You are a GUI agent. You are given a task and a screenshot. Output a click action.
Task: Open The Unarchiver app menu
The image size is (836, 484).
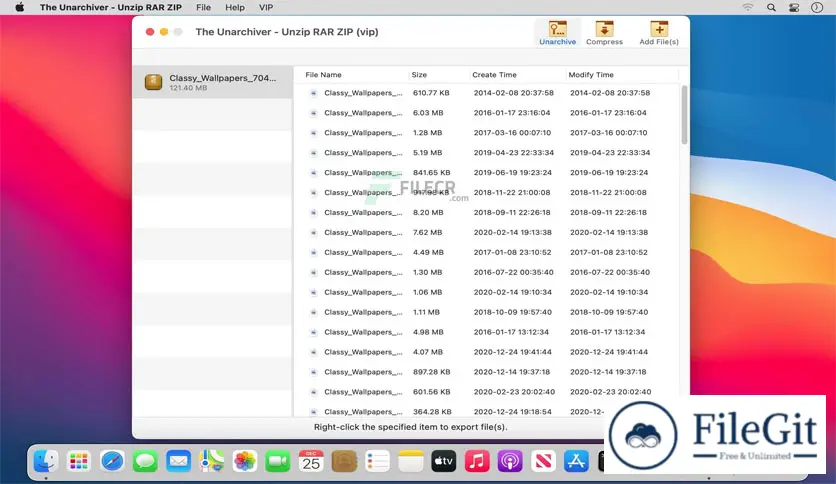tap(111, 7)
